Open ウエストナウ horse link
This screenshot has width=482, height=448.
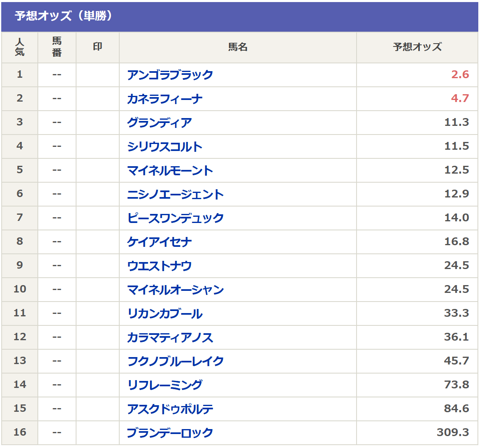click(159, 266)
